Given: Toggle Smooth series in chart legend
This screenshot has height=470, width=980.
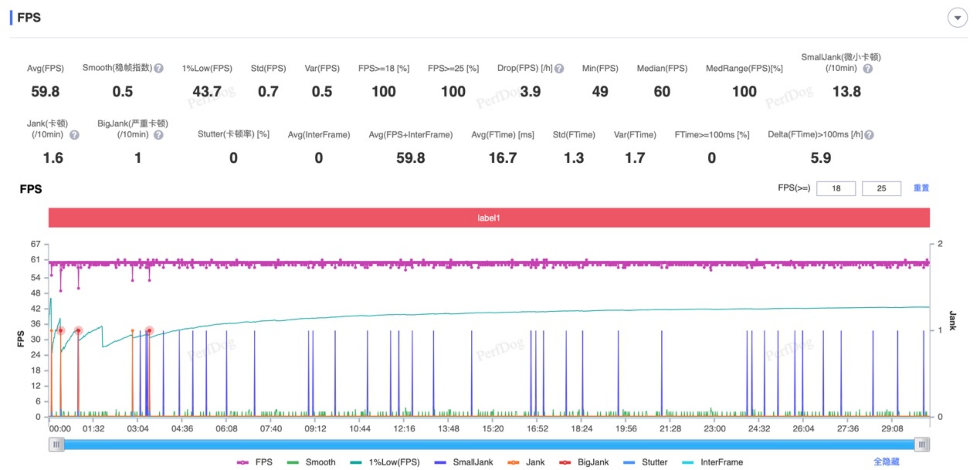Looking at the screenshot, I should point(311,462).
